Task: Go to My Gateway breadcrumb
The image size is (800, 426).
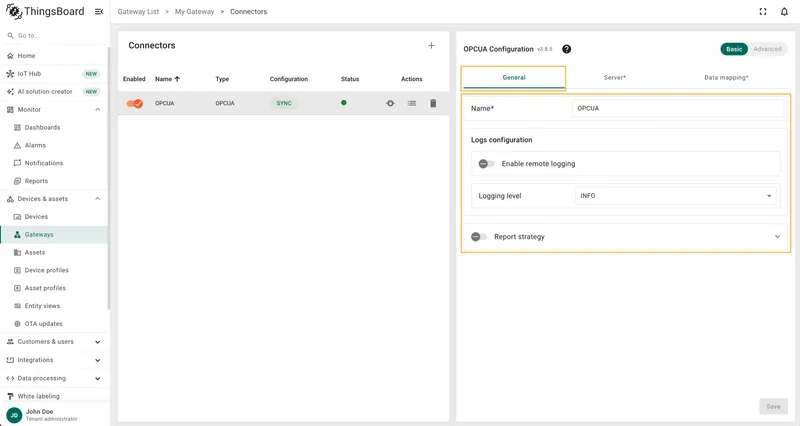Action: coord(194,11)
